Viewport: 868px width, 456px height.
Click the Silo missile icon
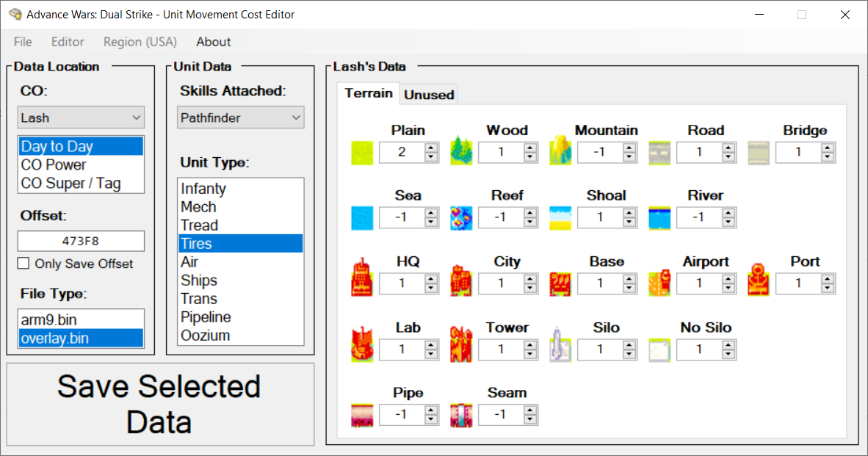point(560,344)
